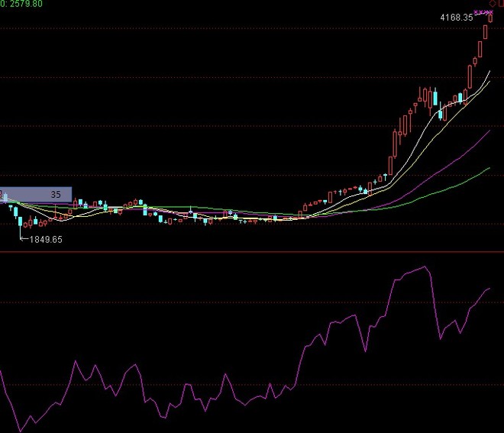Click the red candlestick at the far-left edge

(x=1, y=194)
